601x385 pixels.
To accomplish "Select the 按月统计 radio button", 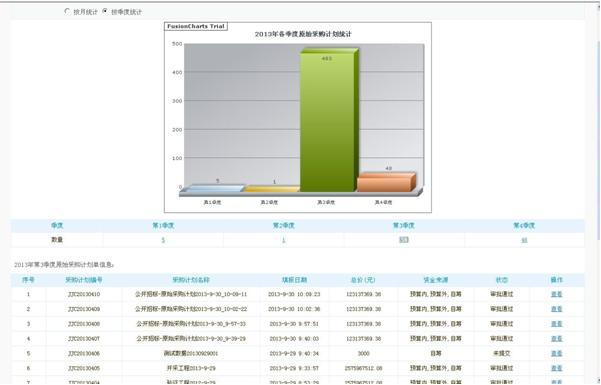I will [67, 12].
